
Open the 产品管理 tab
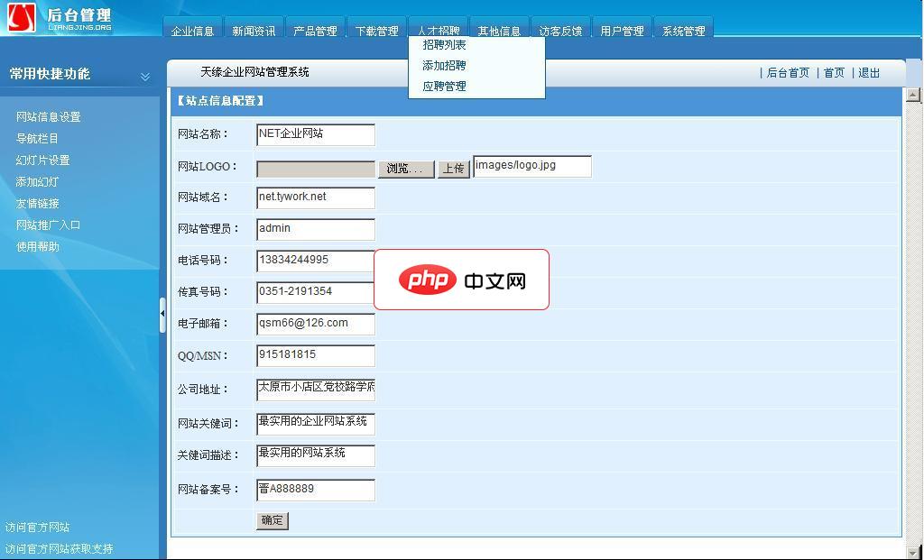(x=316, y=28)
